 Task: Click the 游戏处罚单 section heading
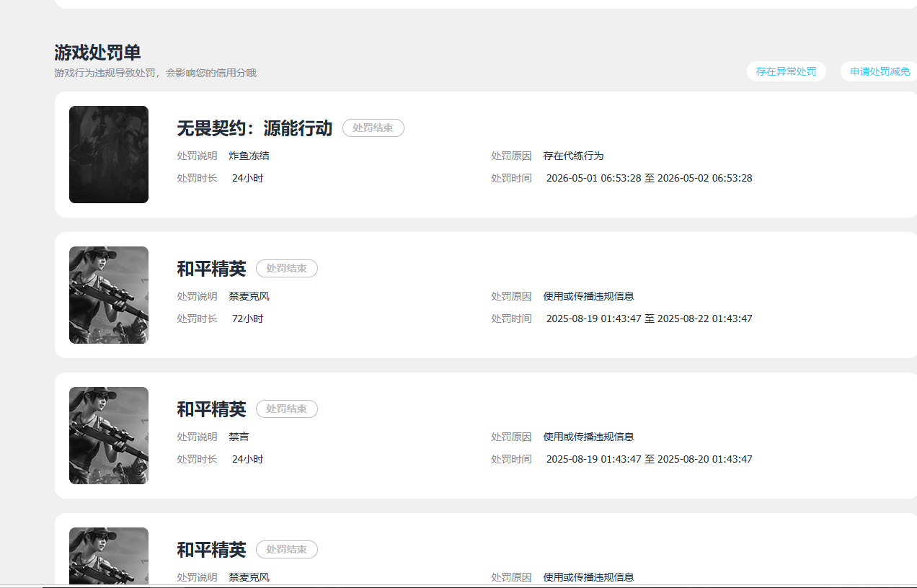[x=97, y=53]
